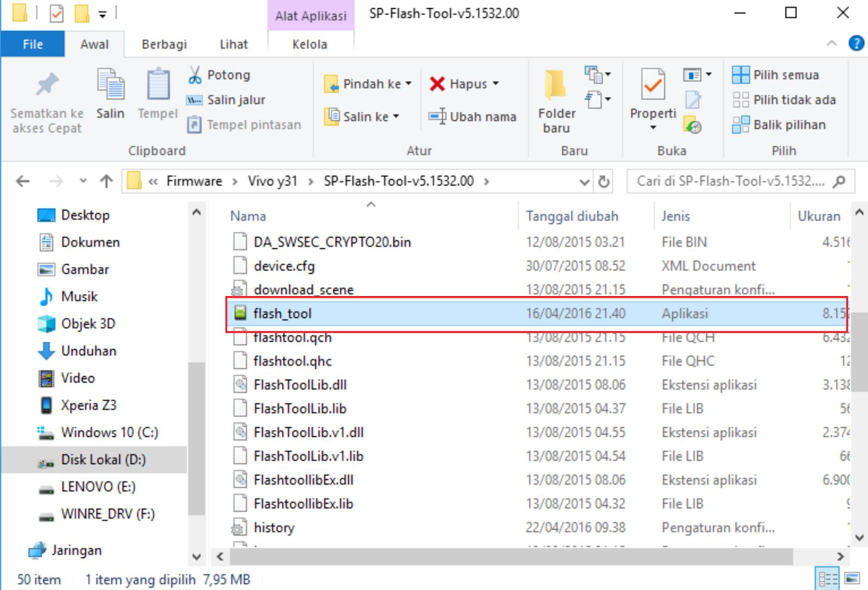The image size is (868, 590).
Task: Click Tempel pintasan to paste shortcut
Action: point(244,125)
